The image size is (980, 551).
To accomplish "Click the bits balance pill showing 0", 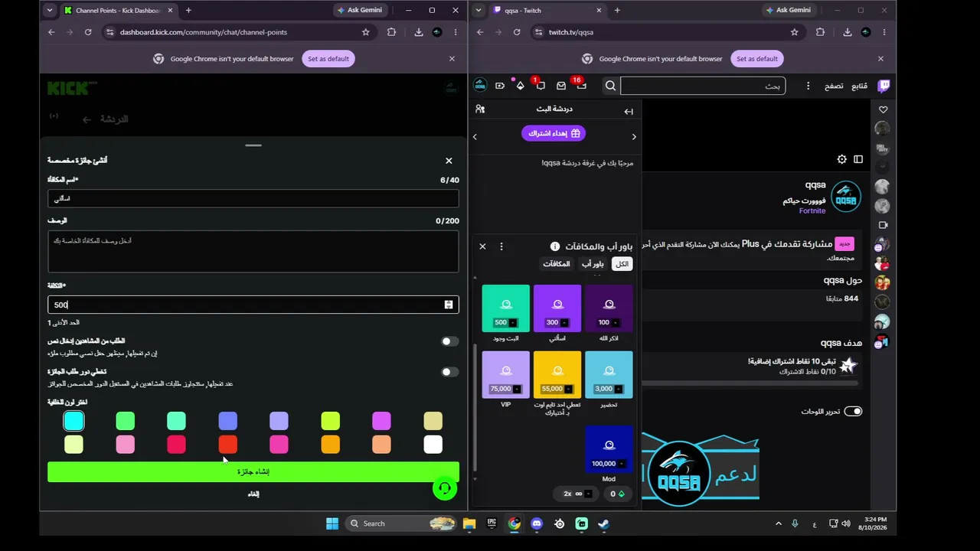I will 616,494.
